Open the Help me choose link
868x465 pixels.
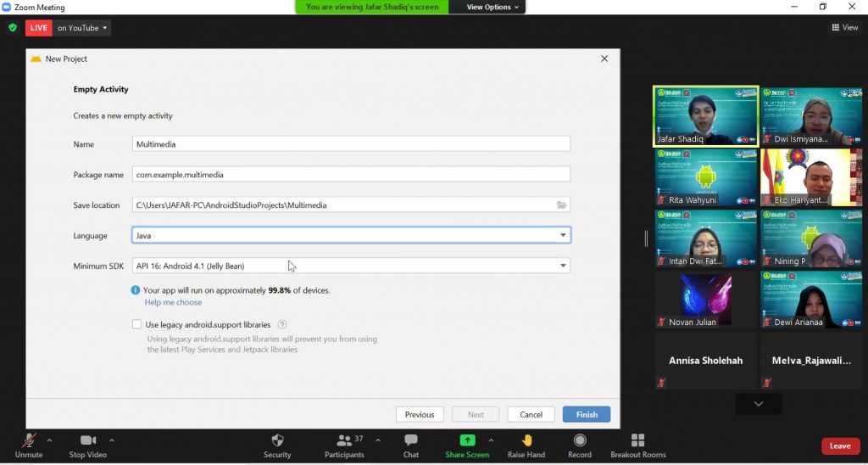[173, 303]
